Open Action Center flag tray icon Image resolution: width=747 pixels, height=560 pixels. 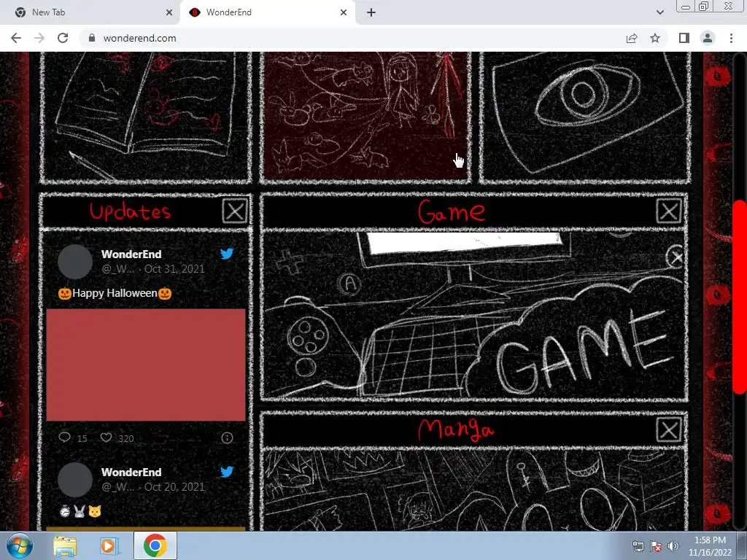[x=656, y=546]
